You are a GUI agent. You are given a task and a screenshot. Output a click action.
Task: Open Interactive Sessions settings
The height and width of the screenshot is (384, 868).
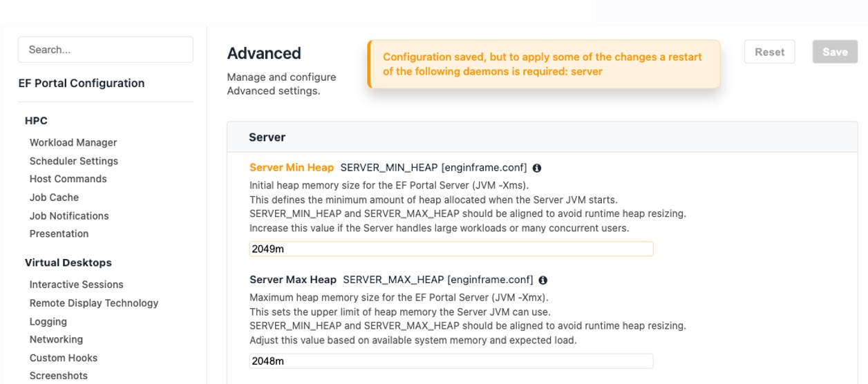[77, 285]
